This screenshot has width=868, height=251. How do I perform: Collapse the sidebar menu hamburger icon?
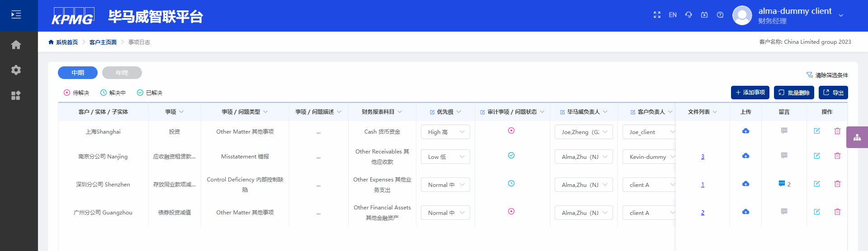[x=16, y=15]
